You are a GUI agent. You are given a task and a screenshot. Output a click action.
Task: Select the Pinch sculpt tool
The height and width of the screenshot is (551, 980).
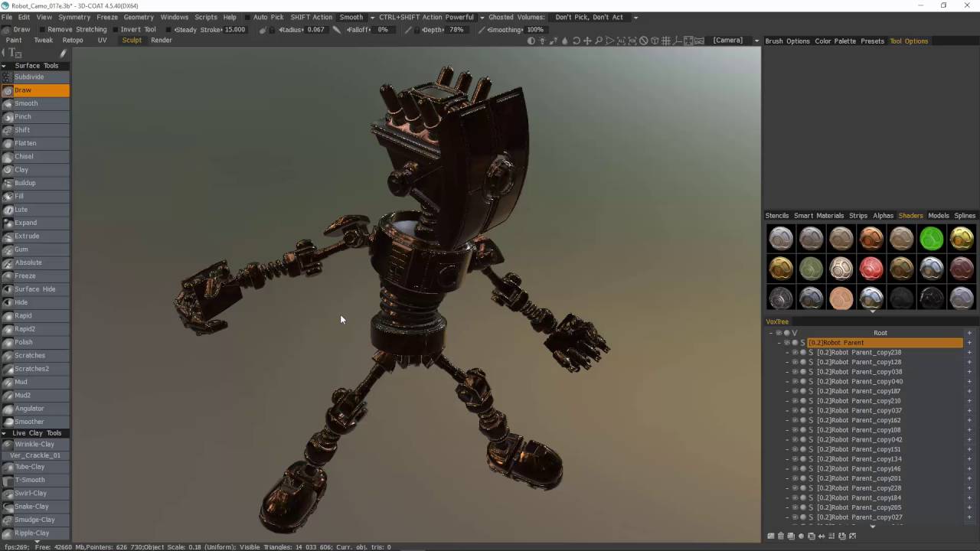tap(35, 116)
